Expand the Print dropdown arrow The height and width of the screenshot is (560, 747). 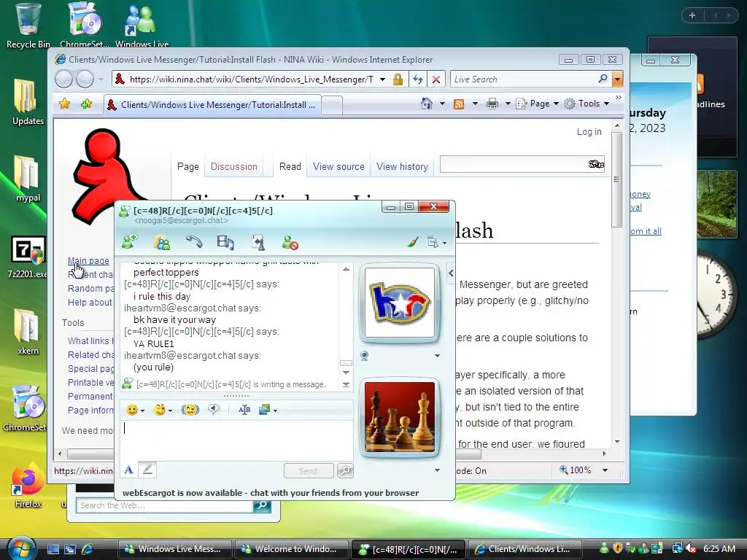[508, 104]
